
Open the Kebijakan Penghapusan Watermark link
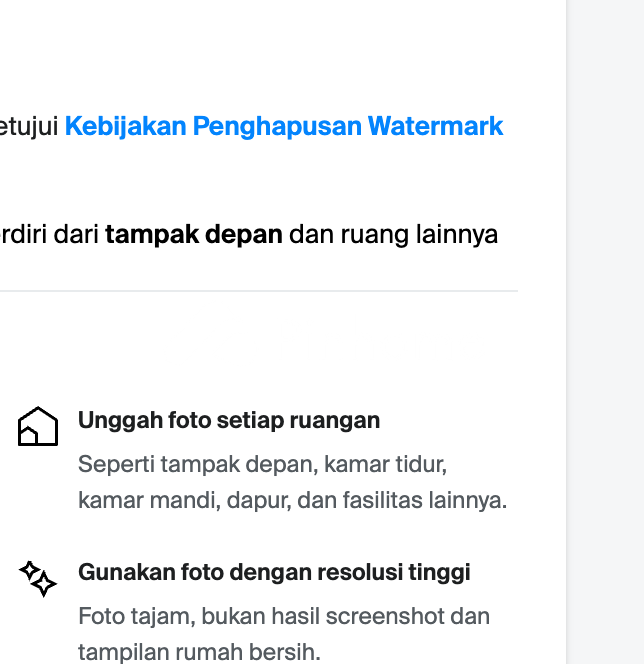[x=284, y=127]
